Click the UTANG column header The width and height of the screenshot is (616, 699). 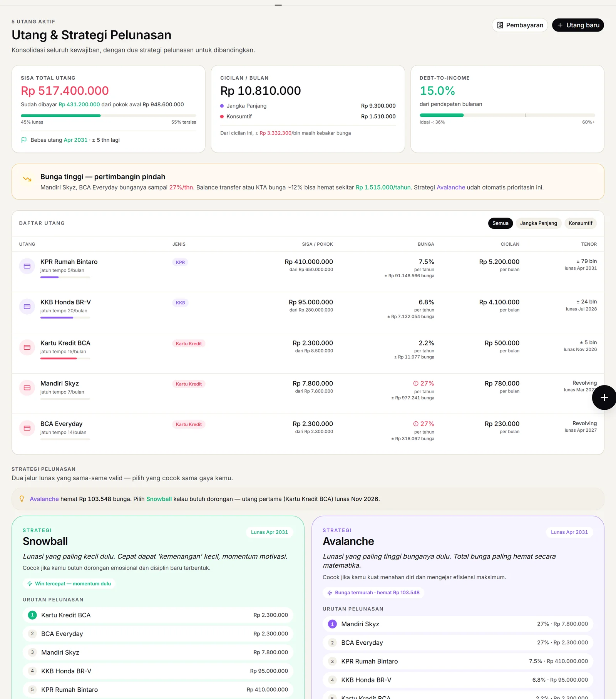click(27, 244)
